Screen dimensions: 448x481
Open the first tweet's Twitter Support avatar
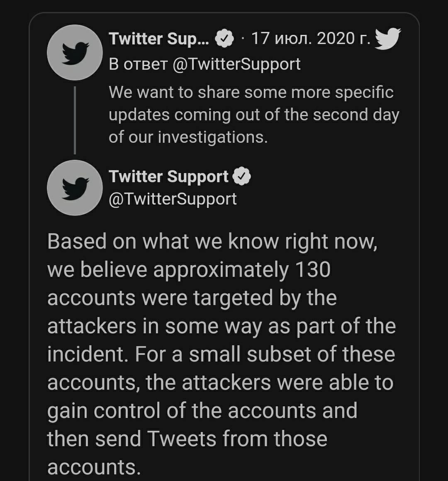tap(75, 52)
